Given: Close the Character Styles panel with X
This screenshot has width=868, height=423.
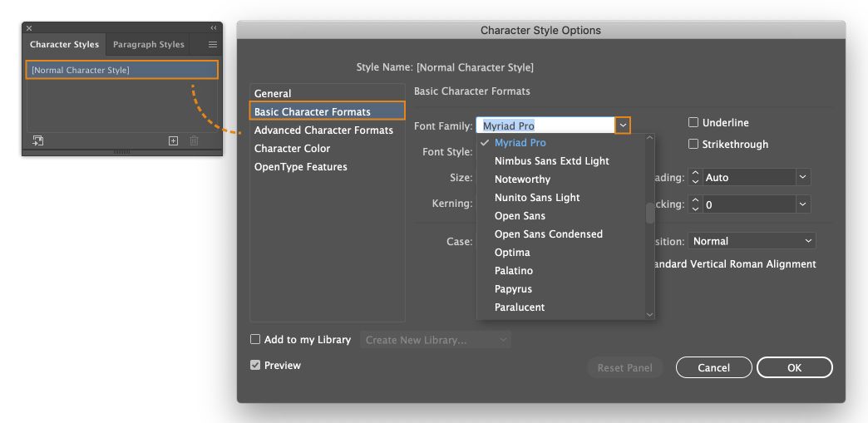Looking at the screenshot, I should 29,28.
